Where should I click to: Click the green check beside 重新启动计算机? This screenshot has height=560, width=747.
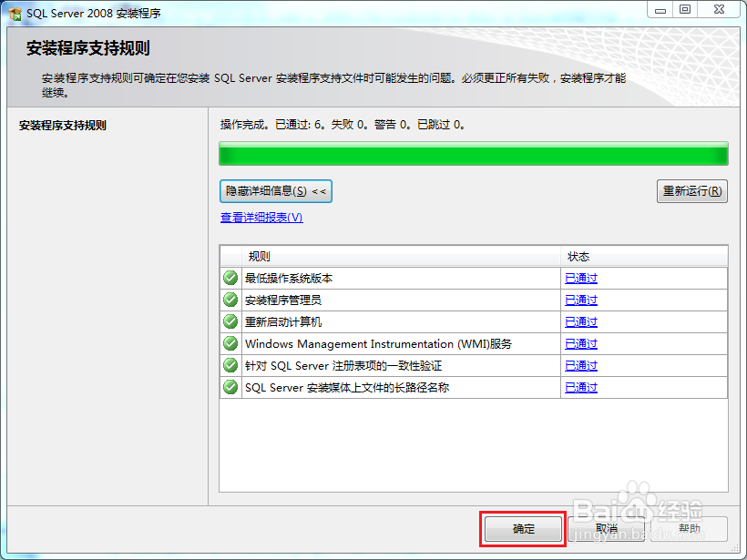tap(230, 321)
